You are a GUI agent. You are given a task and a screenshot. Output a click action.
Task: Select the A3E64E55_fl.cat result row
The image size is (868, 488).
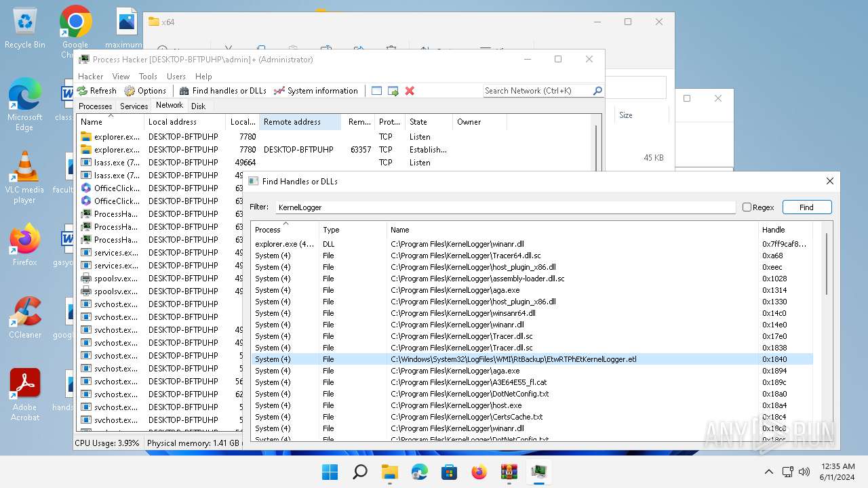(532, 382)
